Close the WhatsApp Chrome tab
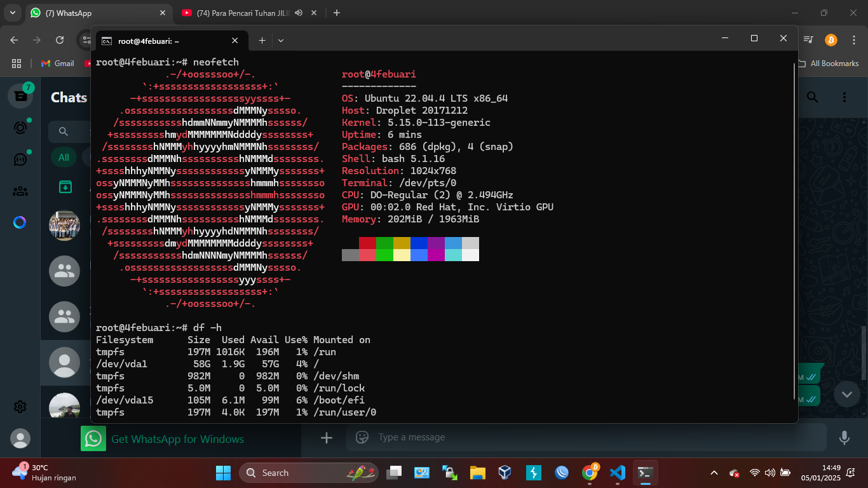The width and height of the screenshot is (868, 488). tap(163, 13)
